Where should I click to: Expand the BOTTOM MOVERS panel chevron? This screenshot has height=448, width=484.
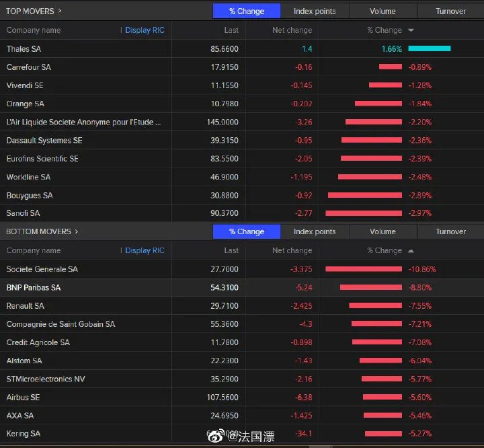coord(77,231)
